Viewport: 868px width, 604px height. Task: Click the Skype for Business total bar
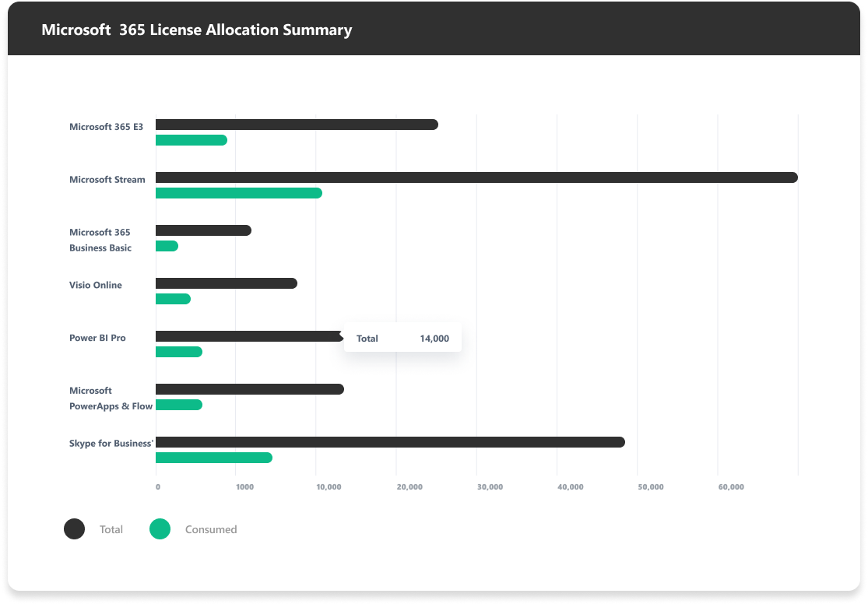coord(390,442)
